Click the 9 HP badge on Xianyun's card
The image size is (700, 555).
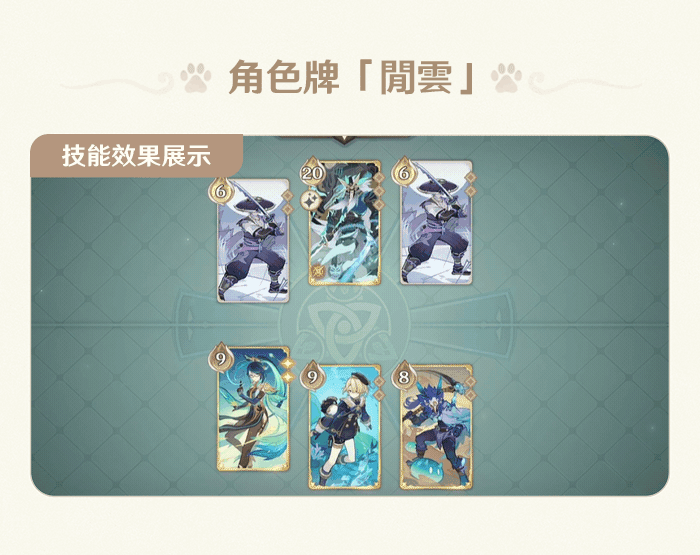coord(220,358)
